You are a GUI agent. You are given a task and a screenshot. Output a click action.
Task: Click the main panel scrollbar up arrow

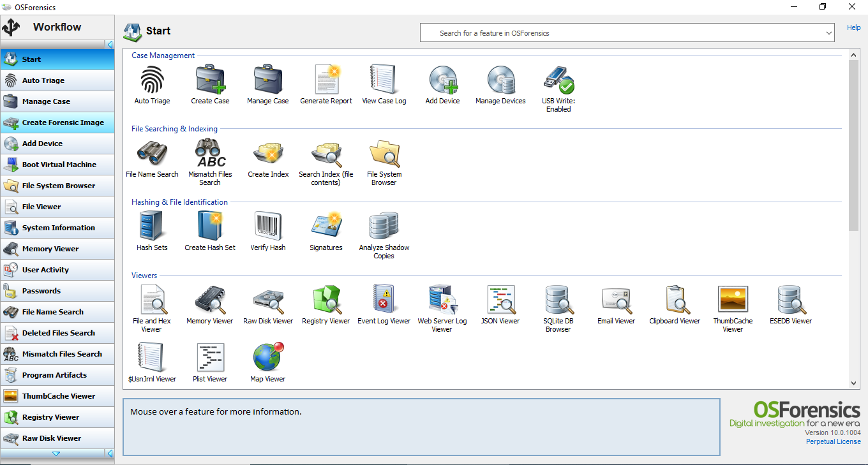(x=854, y=55)
